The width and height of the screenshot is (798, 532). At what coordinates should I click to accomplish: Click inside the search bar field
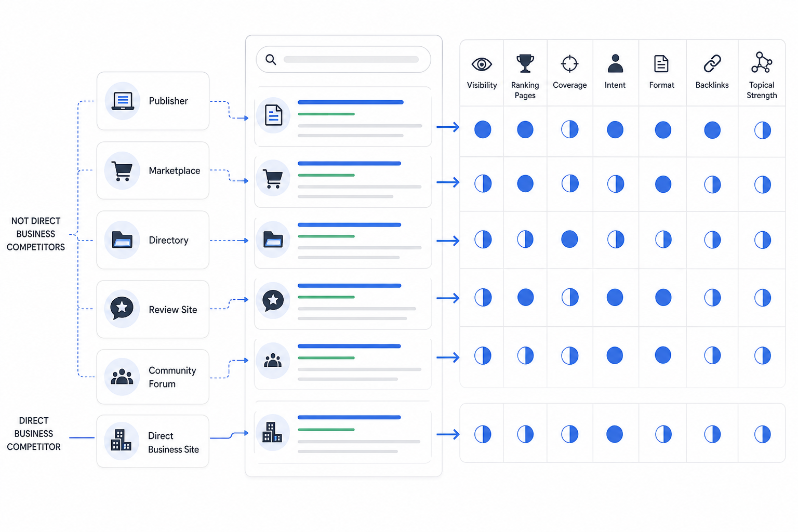coord(343,59)
